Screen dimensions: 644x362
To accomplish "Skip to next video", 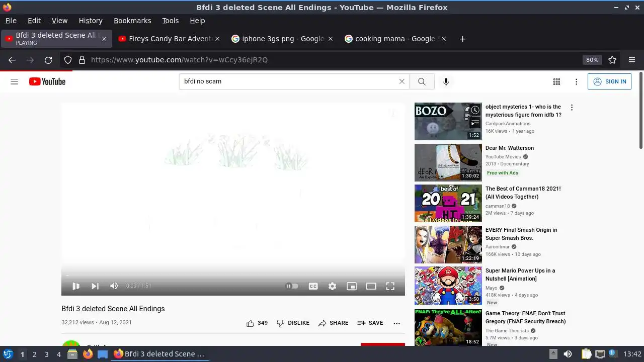I will pos(95,286).
